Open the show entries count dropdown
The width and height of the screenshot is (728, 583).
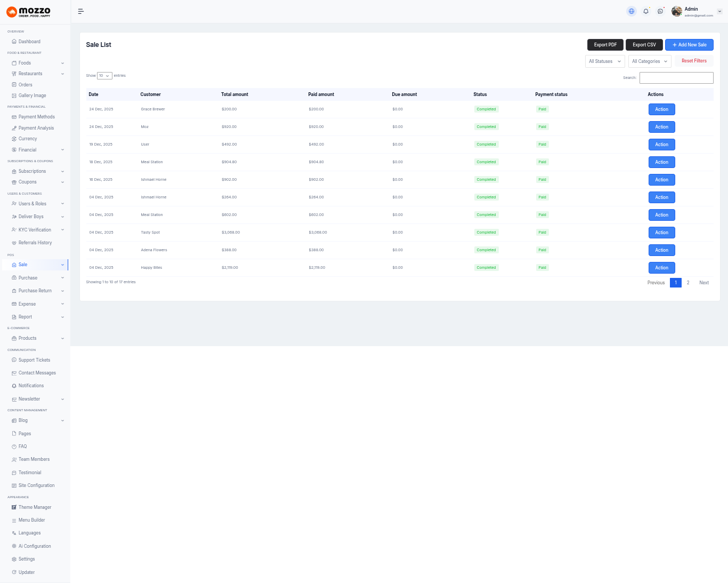tap(104, 76)
